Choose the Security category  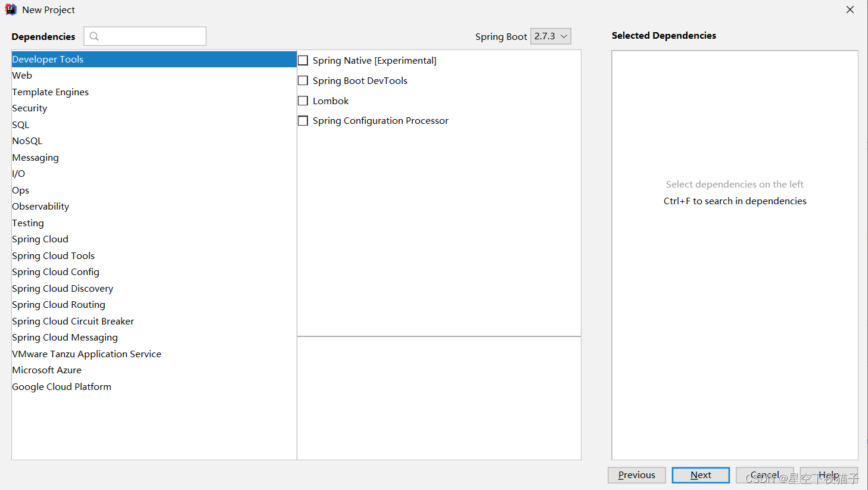point(154,108)
